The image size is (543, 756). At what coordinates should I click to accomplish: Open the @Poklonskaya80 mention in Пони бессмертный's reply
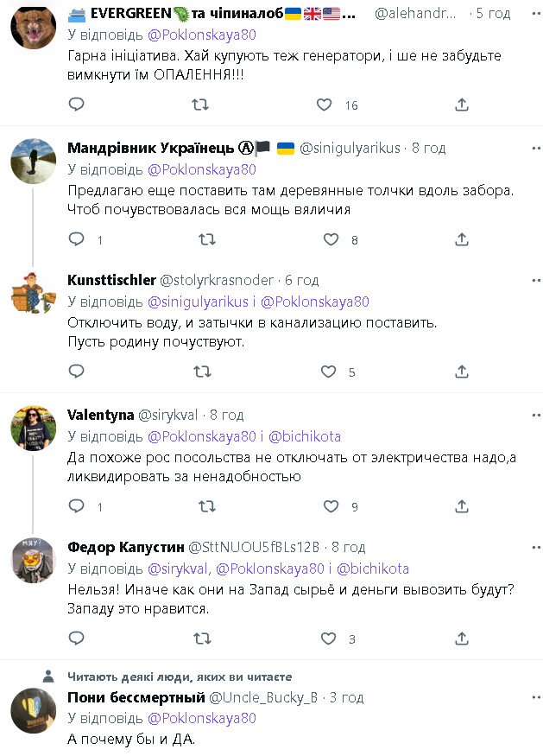point(202,718)
